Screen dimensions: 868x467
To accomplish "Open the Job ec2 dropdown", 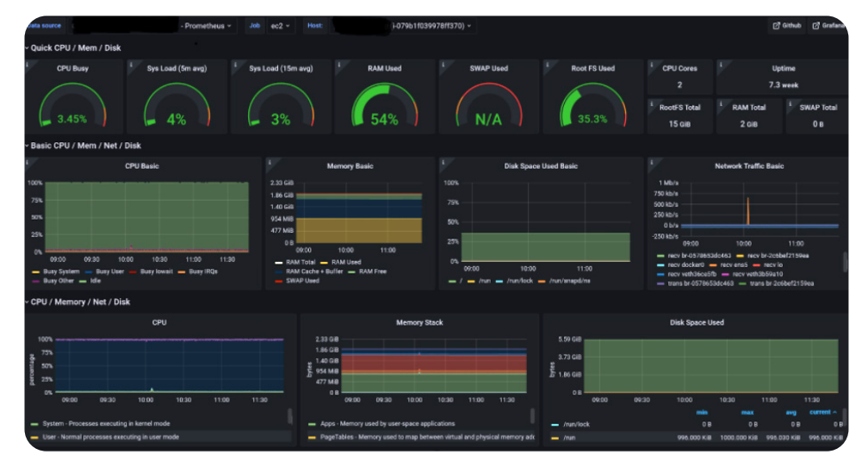I will pos(281,26).
